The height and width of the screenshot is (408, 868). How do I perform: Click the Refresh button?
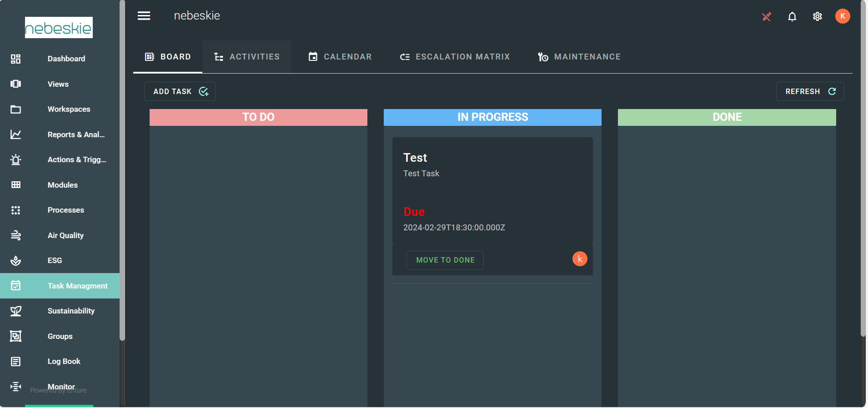click(x=810, y=91)
